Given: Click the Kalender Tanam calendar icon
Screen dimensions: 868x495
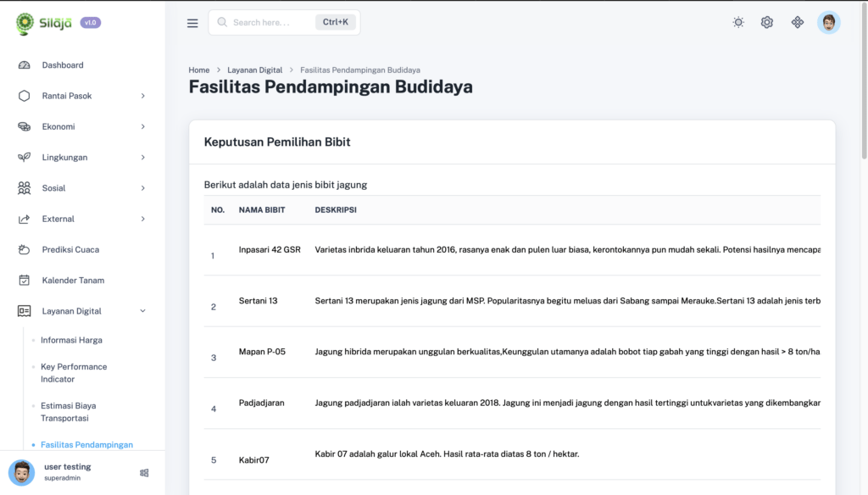Looking at the screenshot, I should click(25, 281).
